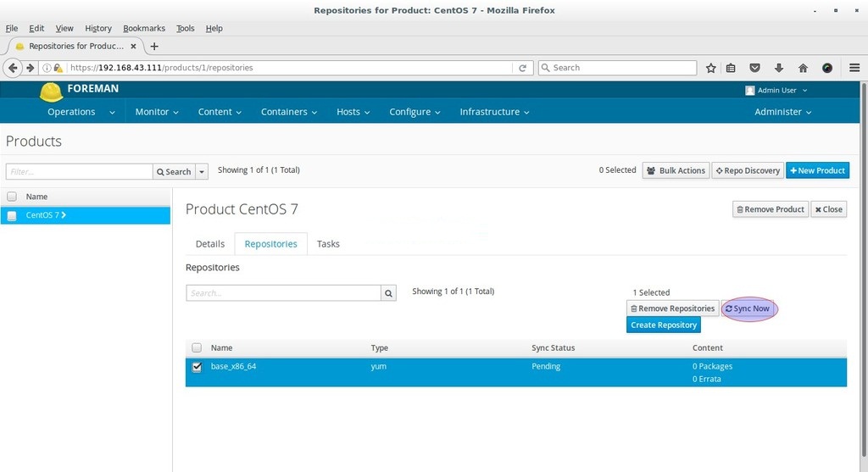
Task: Tick the repositories table header checkbox
Action: (x=197, y=347)
